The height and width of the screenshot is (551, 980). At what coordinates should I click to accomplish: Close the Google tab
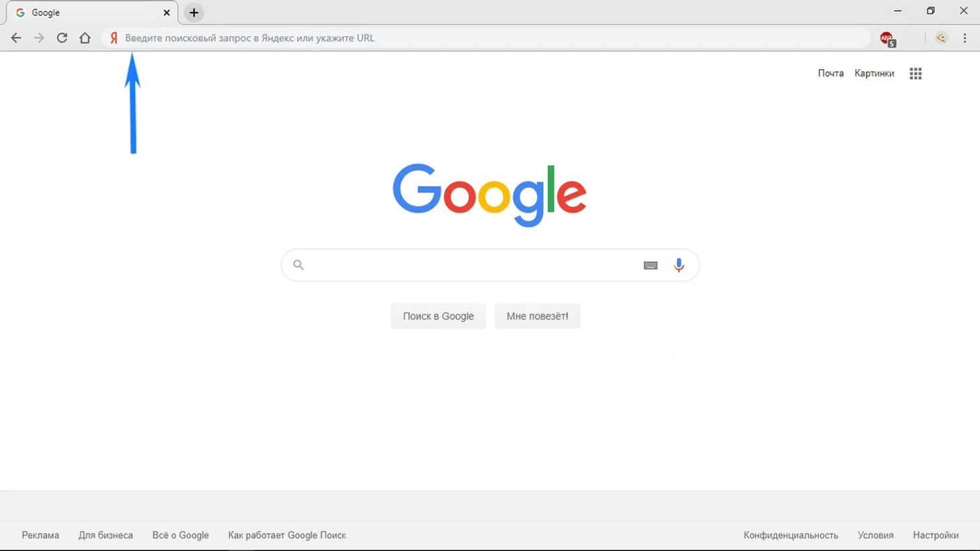click(x=166, y=13)
